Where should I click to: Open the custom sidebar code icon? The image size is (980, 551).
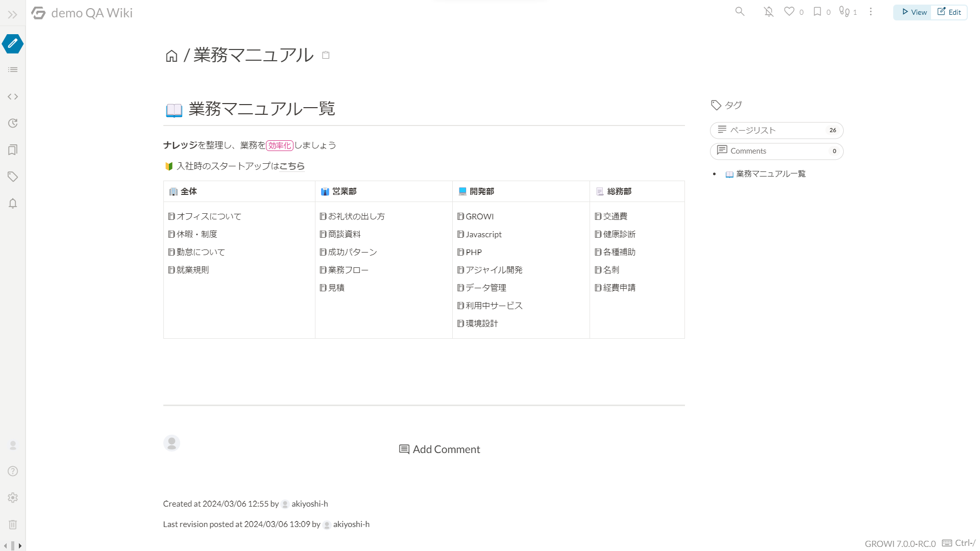point(12,96)
